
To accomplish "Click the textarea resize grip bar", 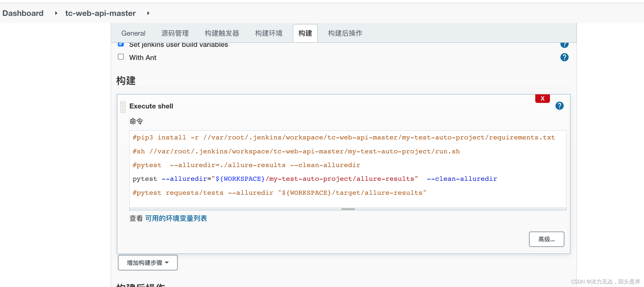I will pyautogui.click(x=348, y=209).
